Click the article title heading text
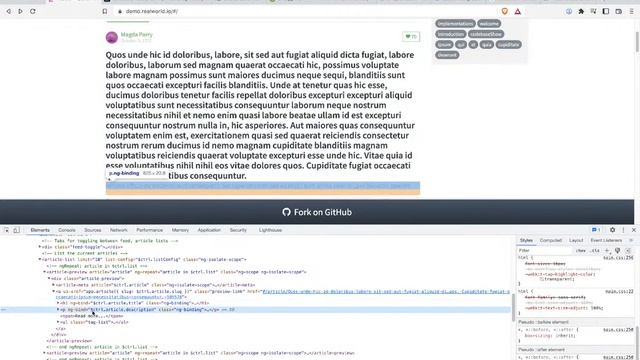Viewport: 640px width, 360px height. pos(260,115)
